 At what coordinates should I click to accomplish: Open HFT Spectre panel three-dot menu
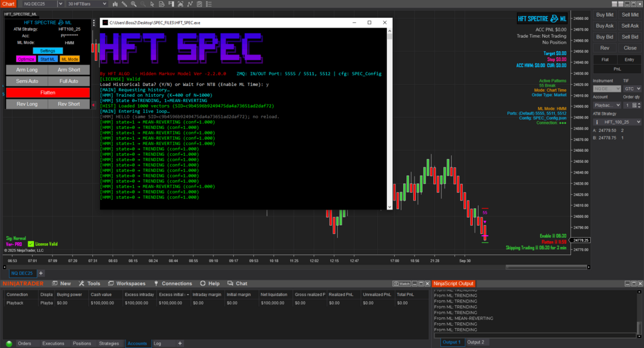pos(94,23)
